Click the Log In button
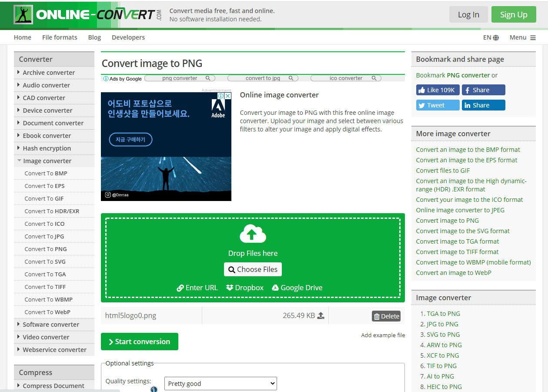 [468, 14]
